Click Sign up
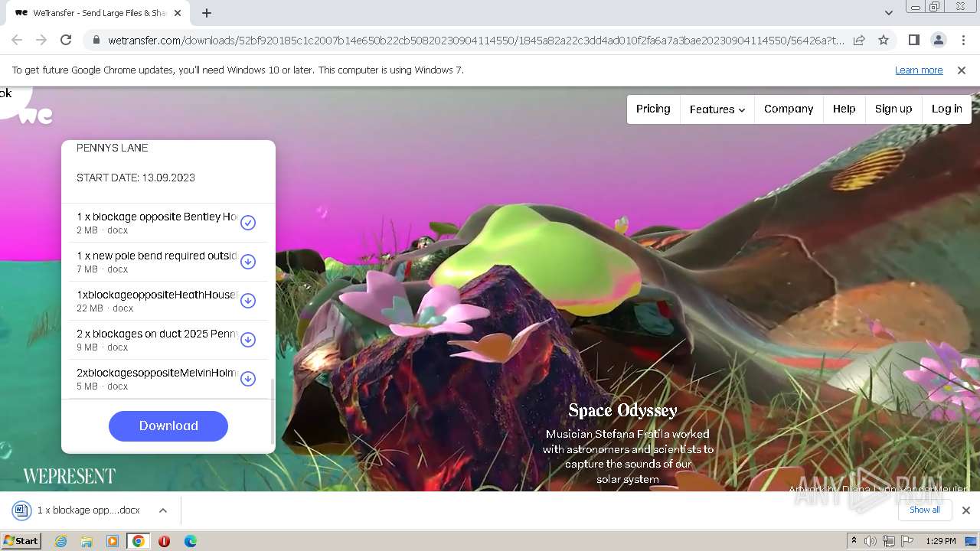Screen dimensions: 980x551 (x=893, y=109)
